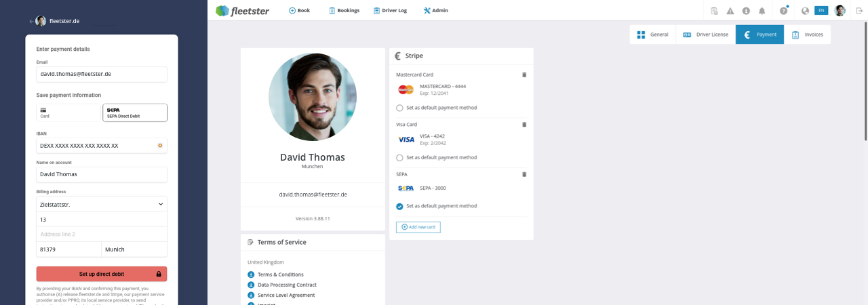Click the fleetster logo in the header
The image size is (868, 305).
(242, 10)
